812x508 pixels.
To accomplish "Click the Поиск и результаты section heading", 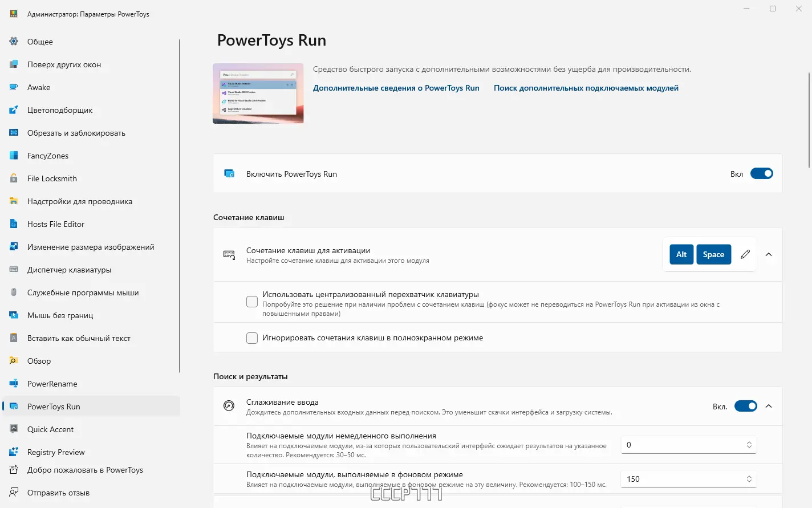I will click(250, 376).
